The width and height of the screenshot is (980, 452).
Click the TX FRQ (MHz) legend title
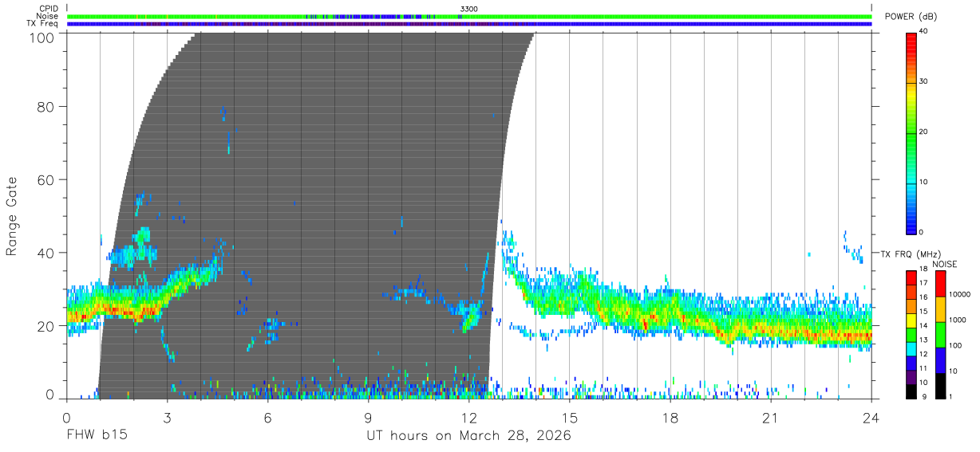tap(911, 254)
